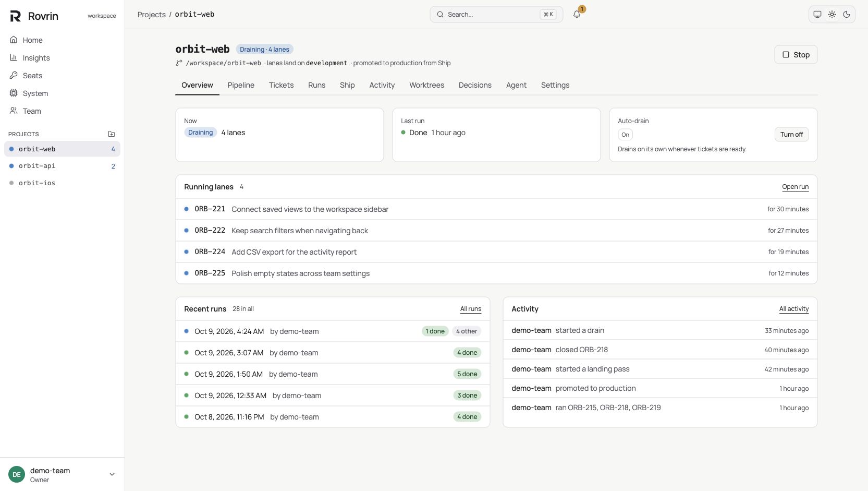The height and width of the screenshot is (491, 868).
Task: Open the Decisions tab
Action: [475, 85]
